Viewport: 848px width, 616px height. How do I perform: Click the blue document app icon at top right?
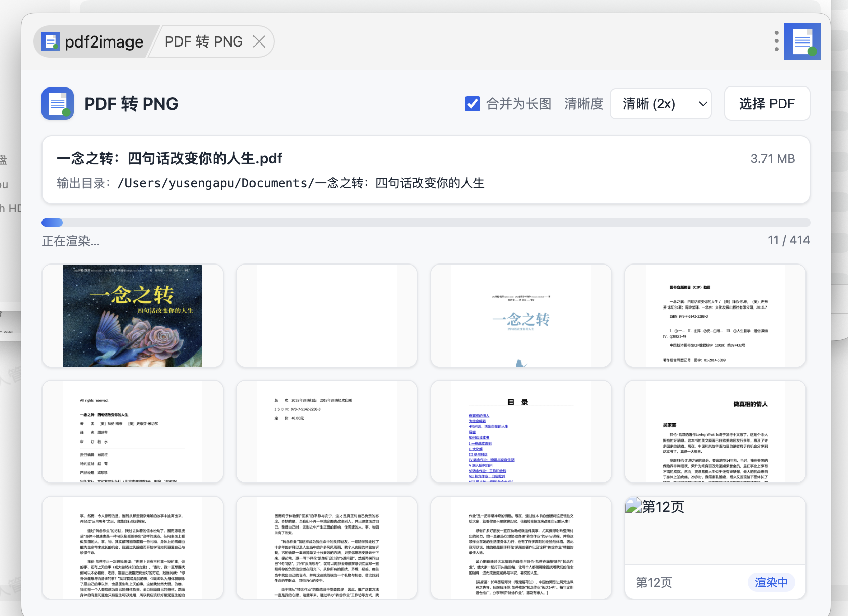(x=802, y=41)
